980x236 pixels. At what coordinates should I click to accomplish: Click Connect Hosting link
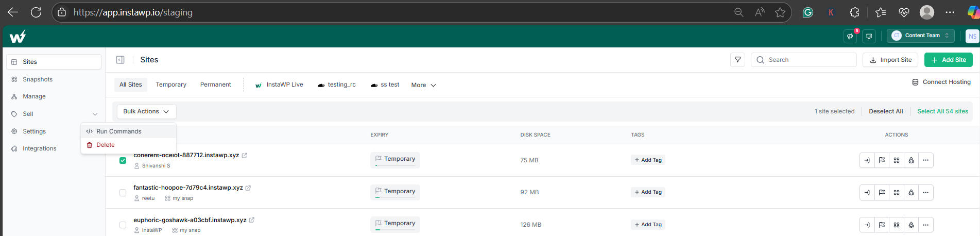click(x=941, y=82)
